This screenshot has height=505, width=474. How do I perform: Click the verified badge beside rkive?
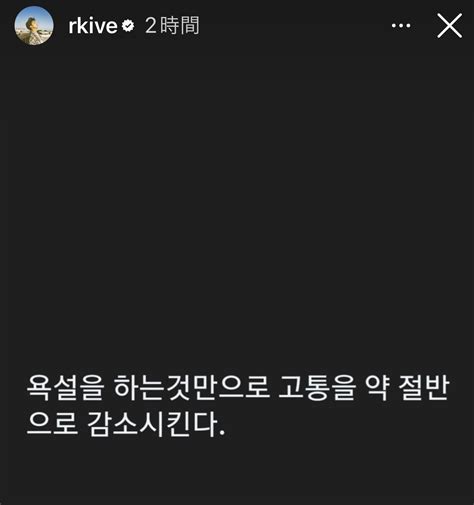tap(128, 26)
